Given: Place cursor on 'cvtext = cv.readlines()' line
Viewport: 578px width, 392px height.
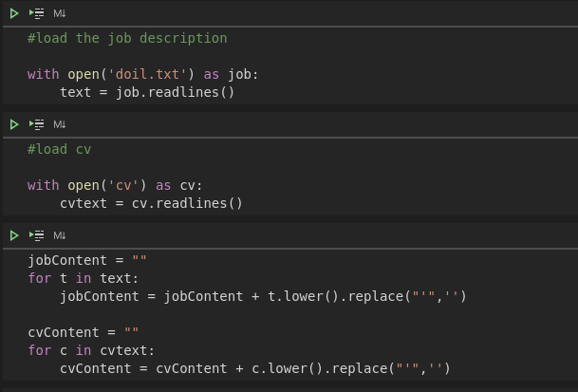Looking at the screenshot, I should coord(151,203).
